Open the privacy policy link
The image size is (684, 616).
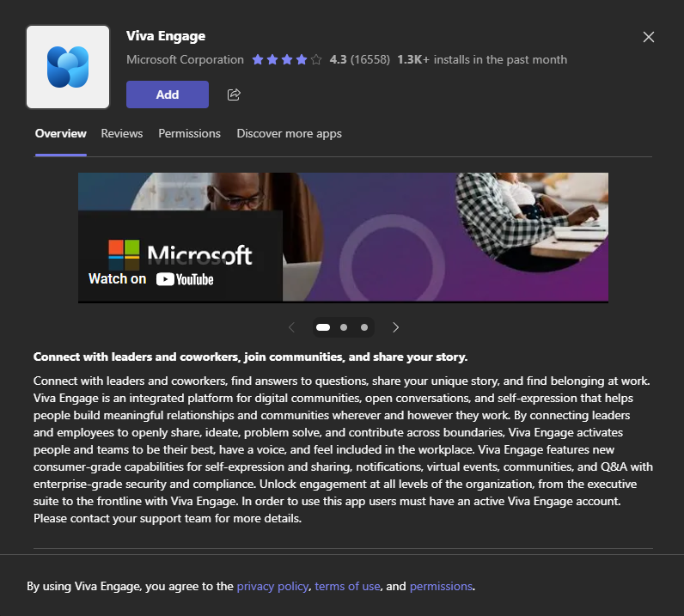coord(272,586)
